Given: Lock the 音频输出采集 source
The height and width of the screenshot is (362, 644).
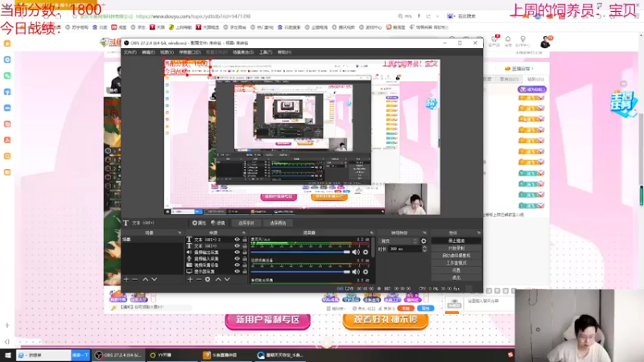Looking at the screenshot, I should pyautogui.click(x=245, y=253).
